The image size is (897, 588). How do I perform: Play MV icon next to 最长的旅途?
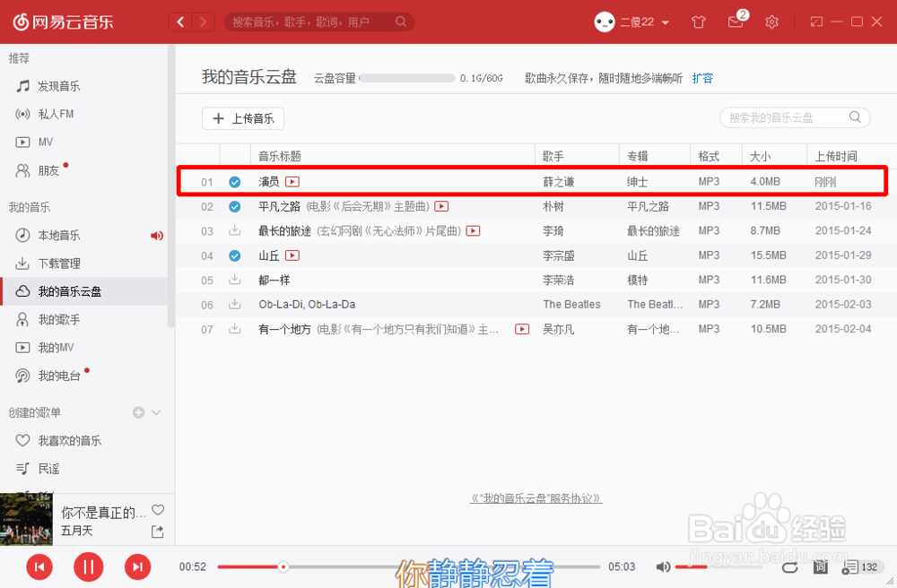pyautogui.click(x=473, y=231)
